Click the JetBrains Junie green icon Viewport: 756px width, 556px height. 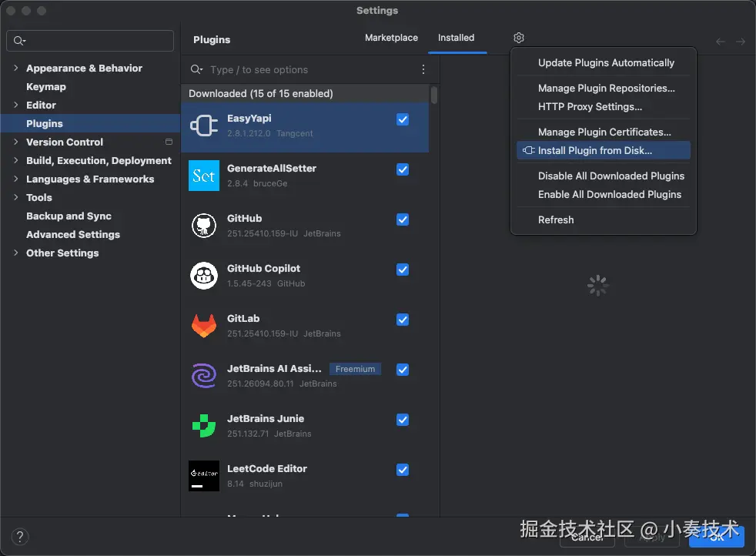[204, 426]
